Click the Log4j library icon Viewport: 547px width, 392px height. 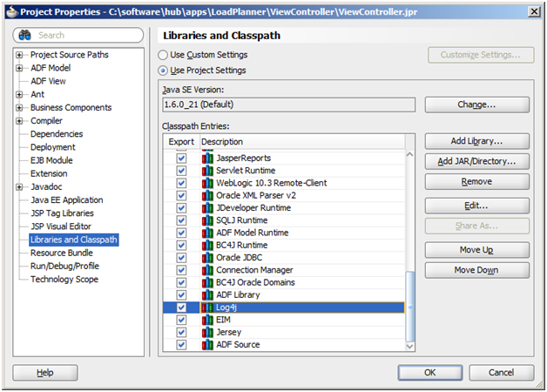coord(207,308)
